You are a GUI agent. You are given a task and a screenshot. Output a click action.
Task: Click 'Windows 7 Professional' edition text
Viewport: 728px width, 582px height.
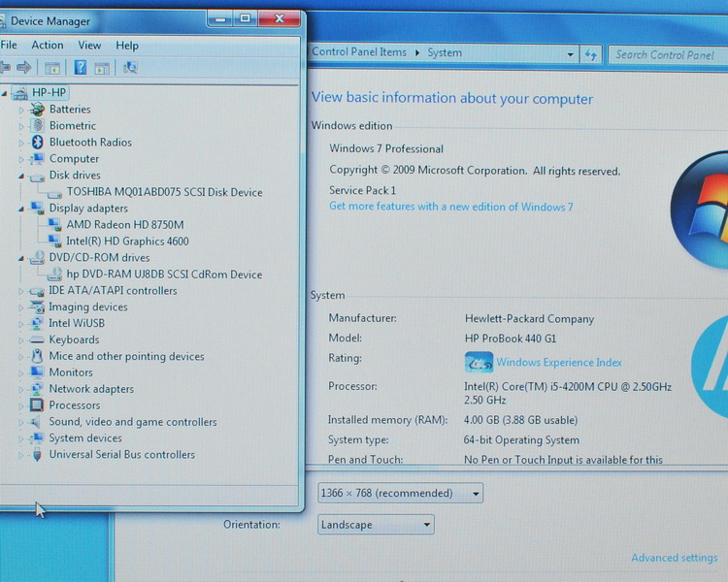click(x=386, y=149)
